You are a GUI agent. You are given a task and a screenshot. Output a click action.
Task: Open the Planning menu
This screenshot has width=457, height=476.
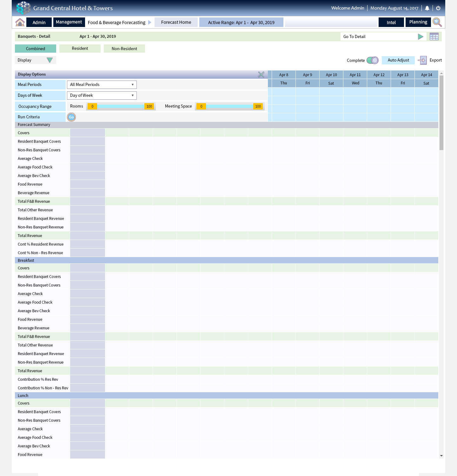click(418, 22)
